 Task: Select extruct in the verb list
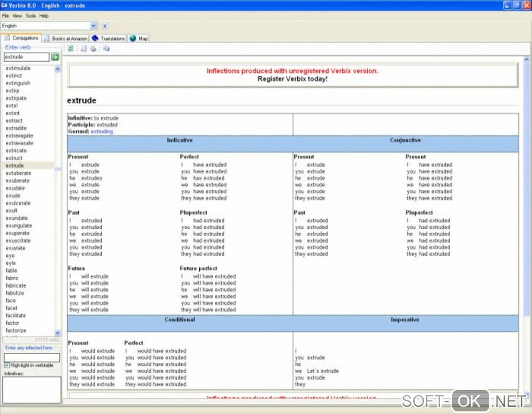[x=14, y=158]
